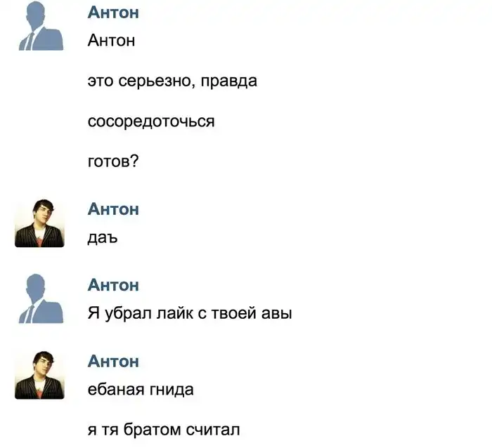Image resolution: width=492 pixels, height=448 pixels.
Task: Open the 'Антон' name above 'Я убрал лайк'
Action: [113, 285]
